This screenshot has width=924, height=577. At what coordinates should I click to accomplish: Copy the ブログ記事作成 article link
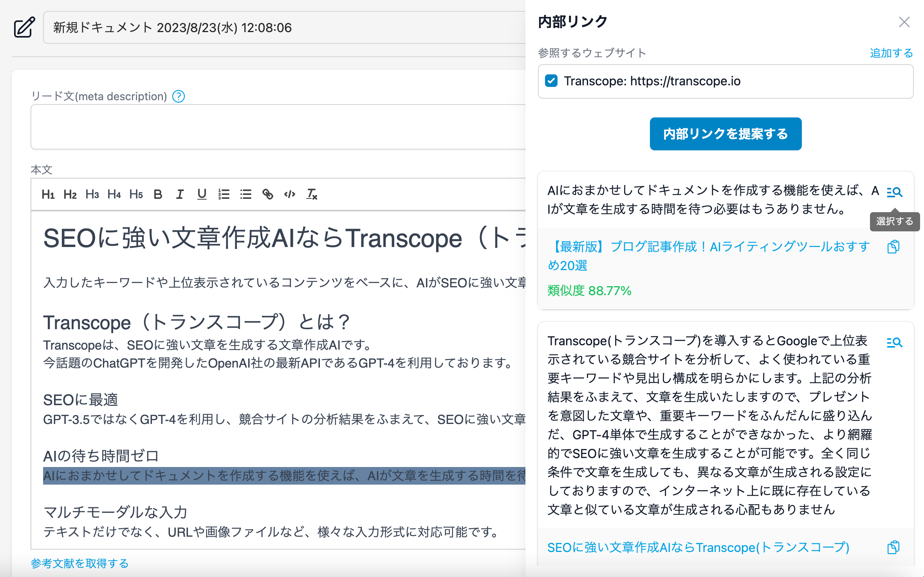[x=893, y=247]
